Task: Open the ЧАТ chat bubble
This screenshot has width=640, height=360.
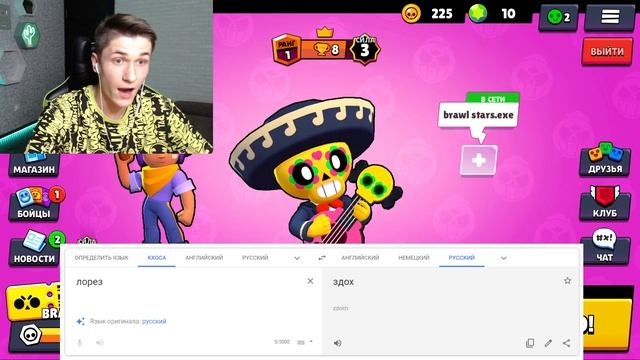Action: click(x=604, y=247)
